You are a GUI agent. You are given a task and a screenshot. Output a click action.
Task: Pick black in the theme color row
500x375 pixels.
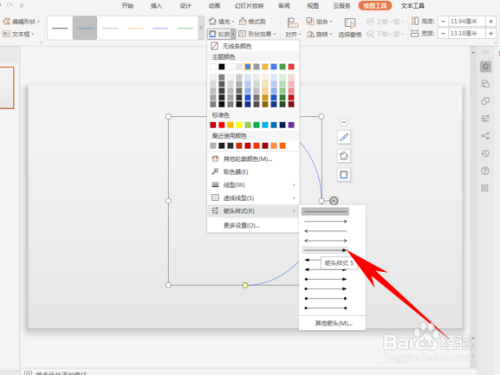[x=222, y=67]
